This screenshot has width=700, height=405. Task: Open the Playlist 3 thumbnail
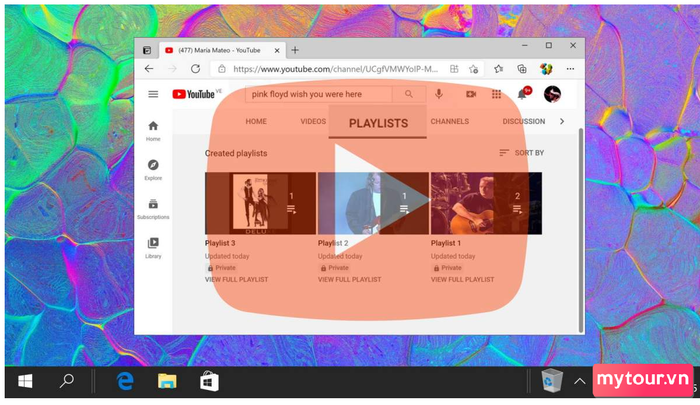pyautogui.click(x=260, y=203)
